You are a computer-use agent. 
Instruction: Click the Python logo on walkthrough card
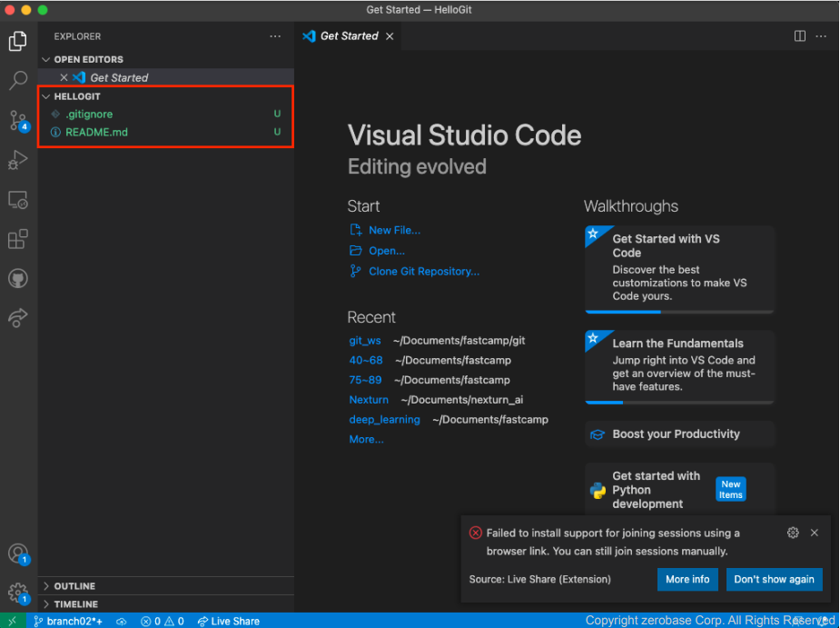point(598,490)
